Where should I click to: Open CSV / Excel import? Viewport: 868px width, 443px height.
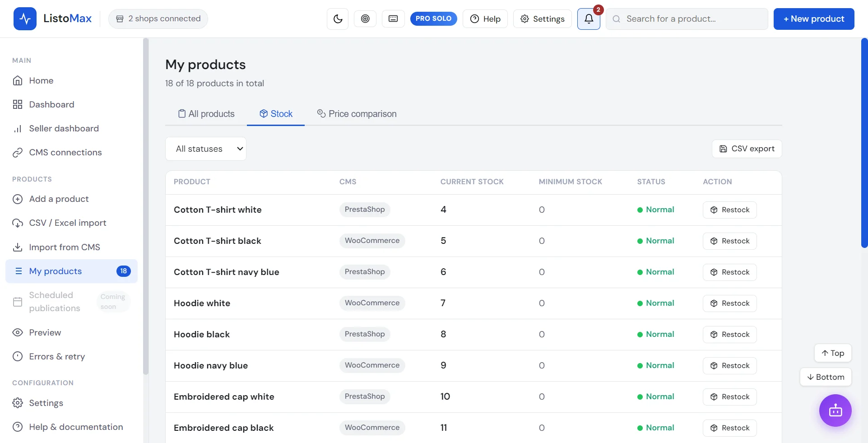(x=71, y=223)
